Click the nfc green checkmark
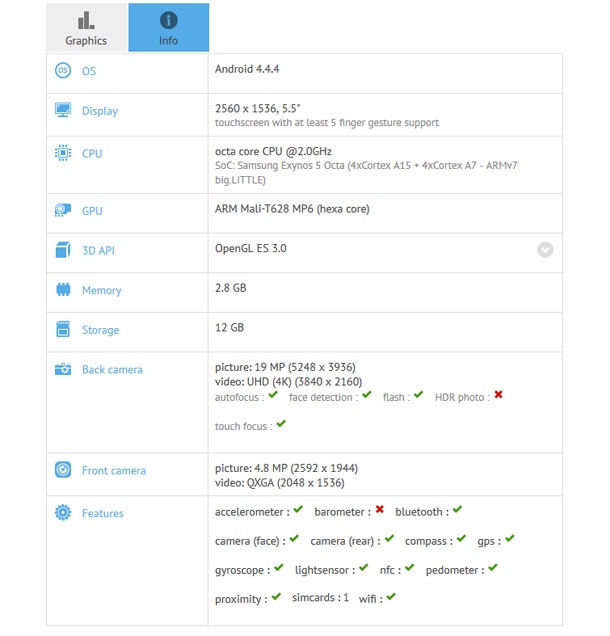The image size is (610, 636). (410, 568)
